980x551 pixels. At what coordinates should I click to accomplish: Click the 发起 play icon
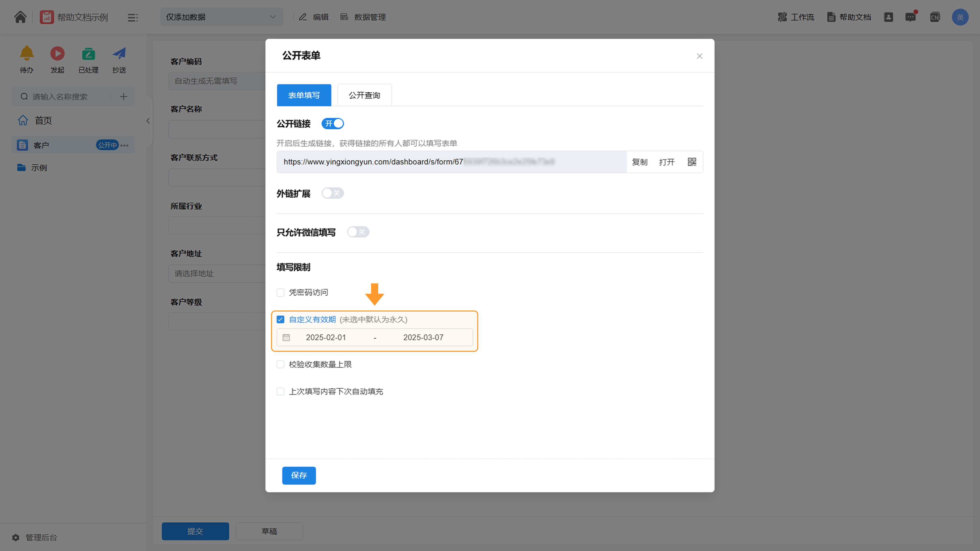pos(57,53)
